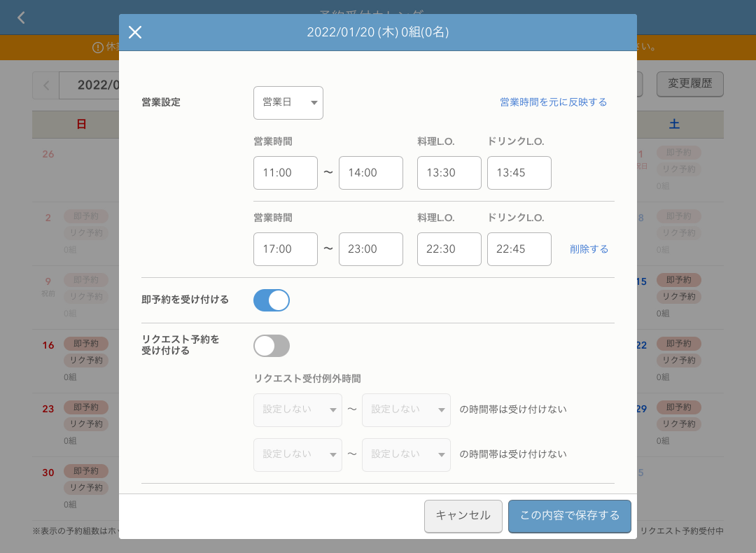The height and width of the screenshot is (553, 756).
Task: Click この内容で保存する button
Action: pyautogui.click(x=570, y=517)
